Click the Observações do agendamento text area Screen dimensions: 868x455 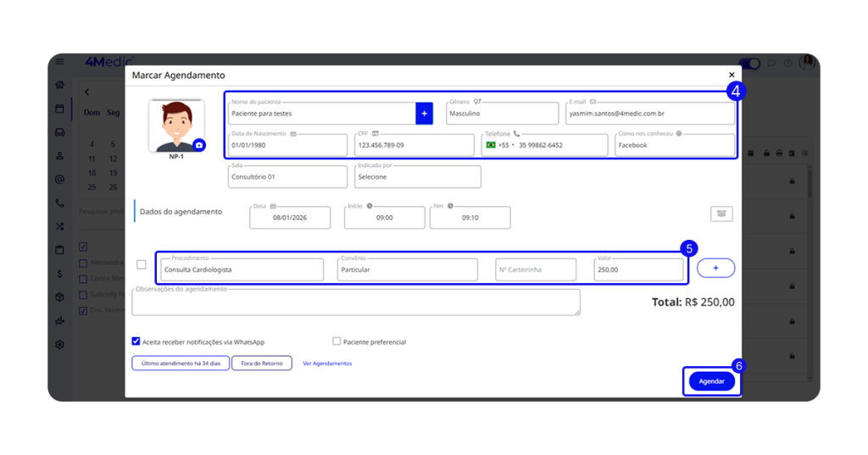[x=356, y=302]
